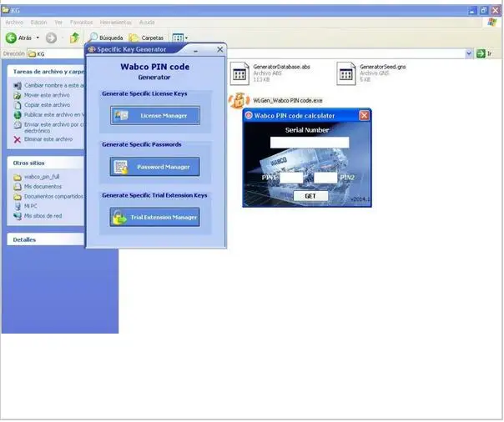This screenshot has height=422, width=504.
Task: Open the Password Manager
Action: 155,167
